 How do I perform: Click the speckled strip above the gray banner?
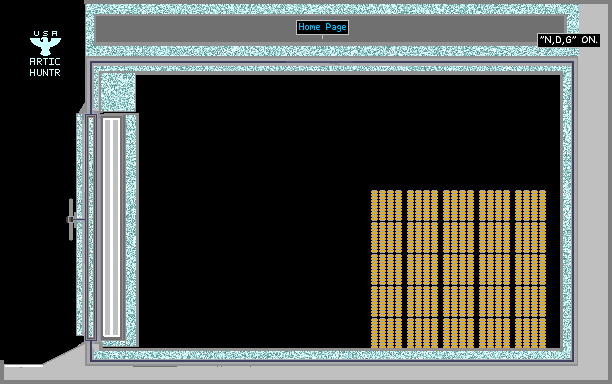[x=332, y=9]
